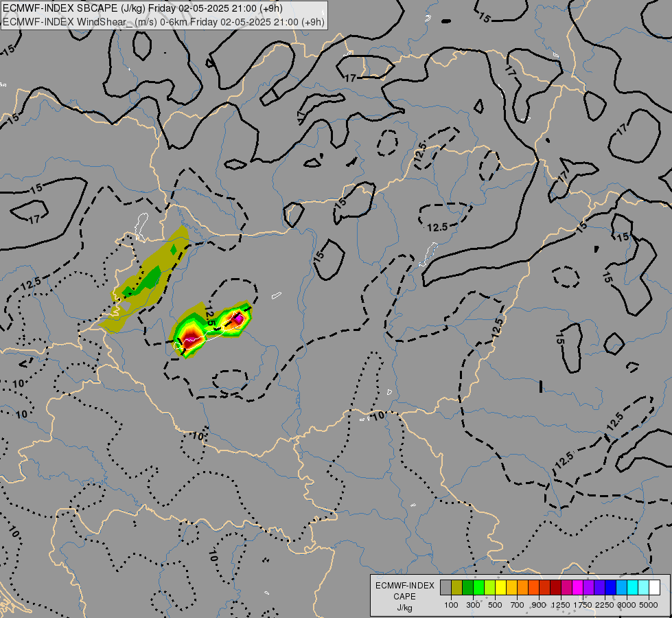Click the legend value 500
Viewport: 672px width, 618px height.
click(495, 605)
